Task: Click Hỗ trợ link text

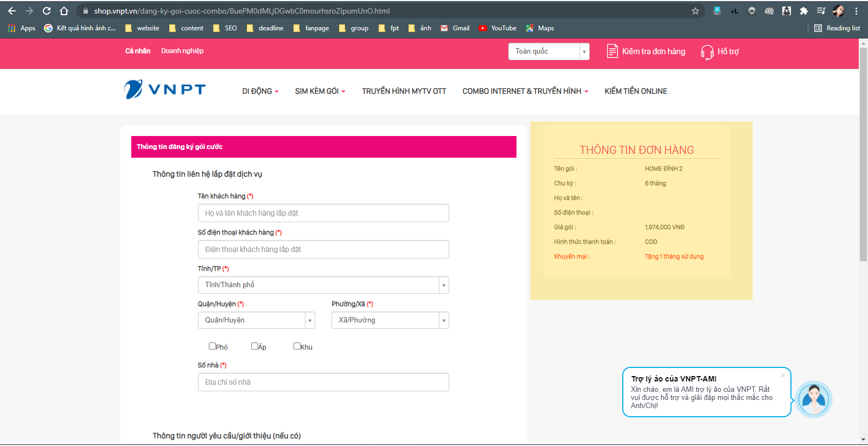Action: (x=728, y=51)
